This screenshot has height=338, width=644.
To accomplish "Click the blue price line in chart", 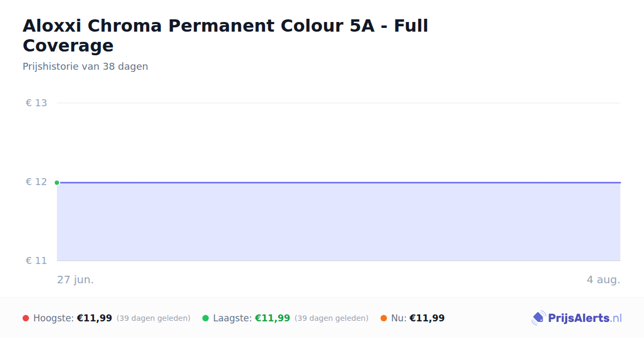I will click(x=339, y=182).
